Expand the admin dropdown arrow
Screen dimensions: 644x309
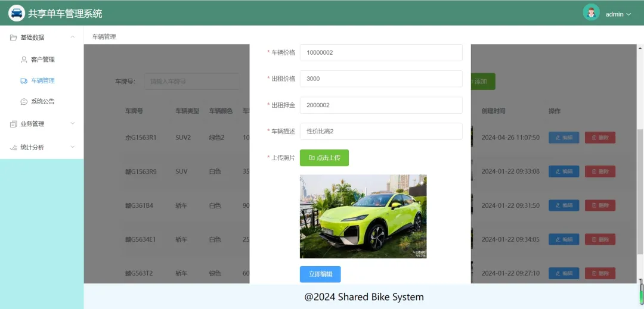[x=628, y=14]
